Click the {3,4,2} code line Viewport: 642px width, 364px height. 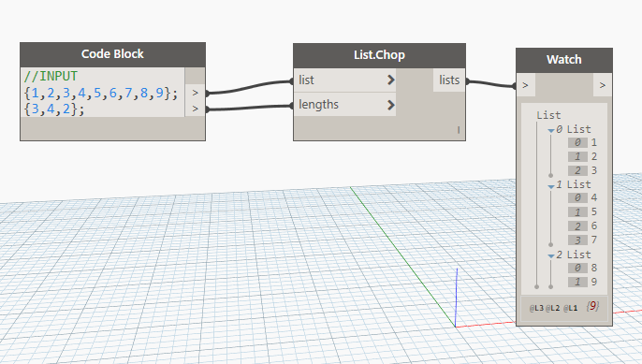click(x=54, y=109)
